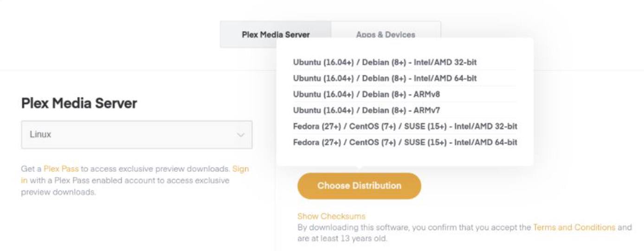Select Ubuntu/Debian ARMv7 distribution
This screenshot has width=644, height=251.
click(366, 110)
